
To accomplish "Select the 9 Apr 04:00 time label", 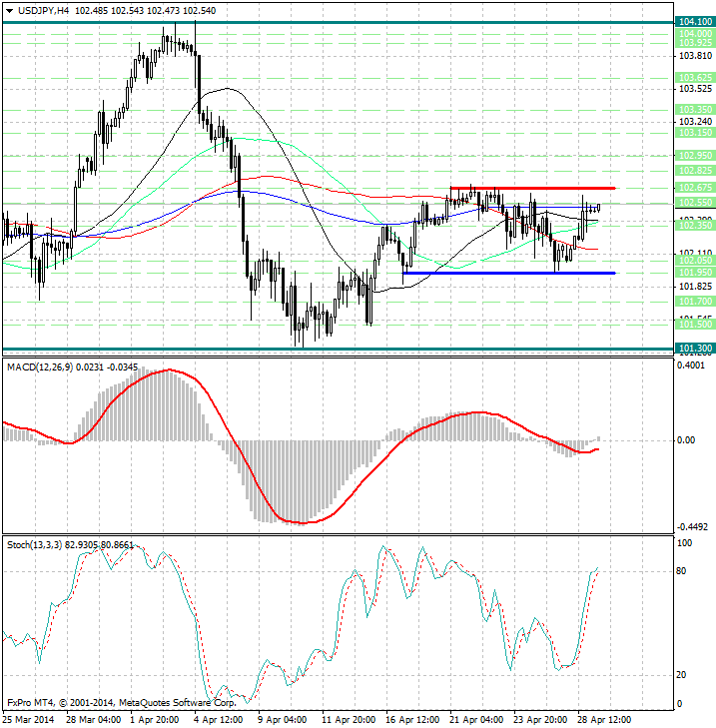I will point(282,720).
